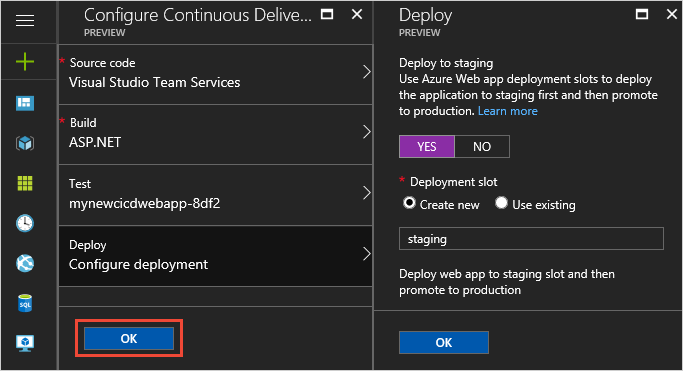Choose Use existing deployment slot
683x371 pixels.
click(501, 203)
